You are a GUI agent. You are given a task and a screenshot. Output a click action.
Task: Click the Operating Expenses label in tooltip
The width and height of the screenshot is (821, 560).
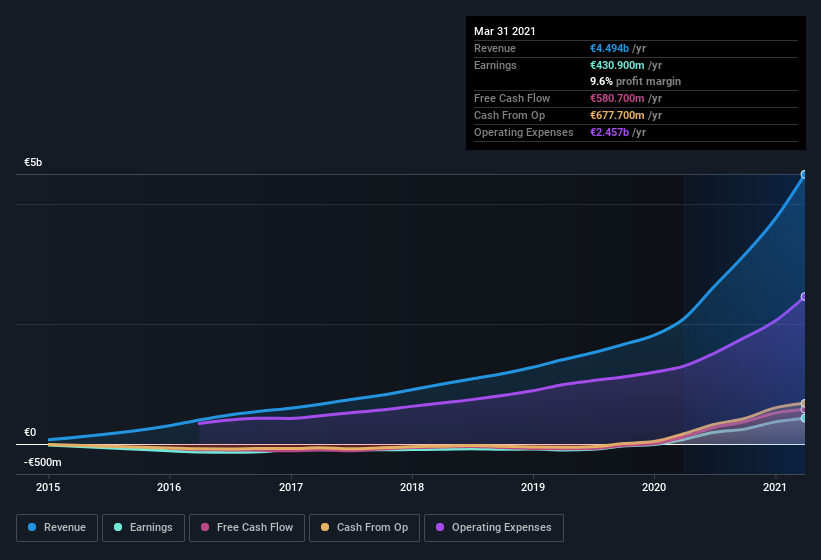(524, 132)
